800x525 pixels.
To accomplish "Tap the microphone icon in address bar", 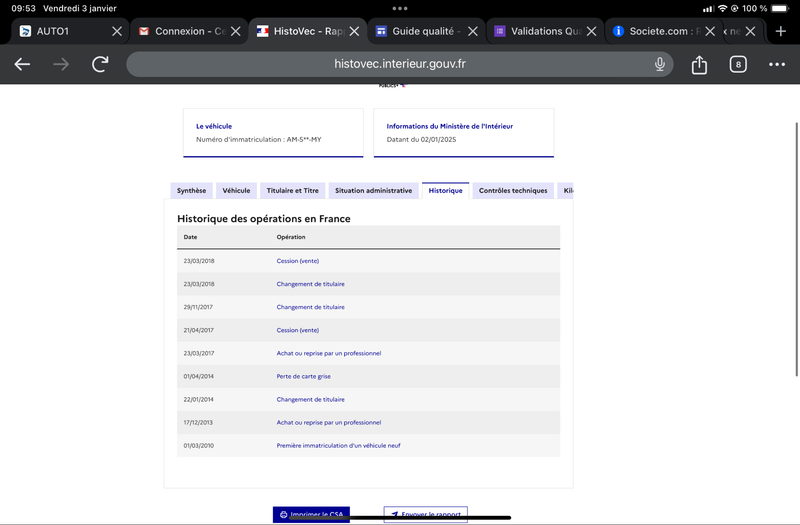I will [660, 64].
